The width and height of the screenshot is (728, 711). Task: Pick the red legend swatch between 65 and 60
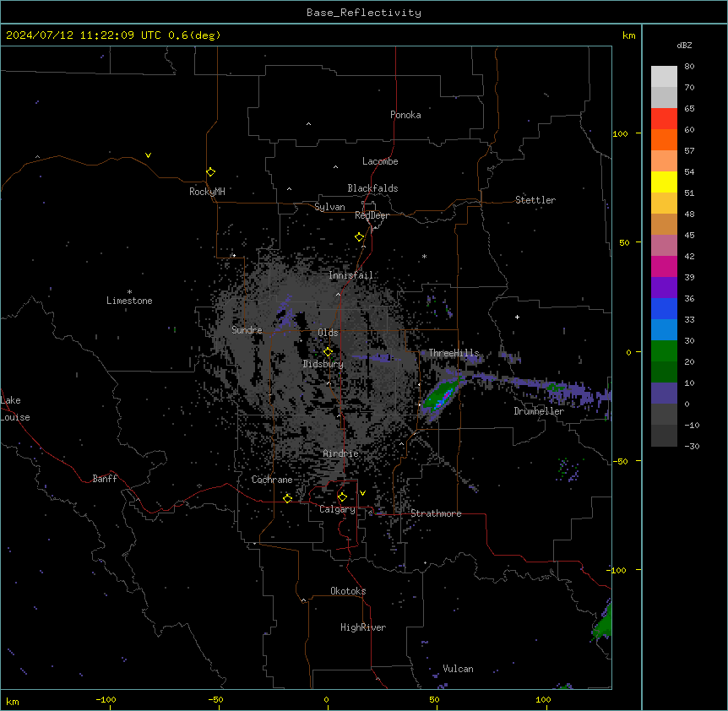coord(664,119)
